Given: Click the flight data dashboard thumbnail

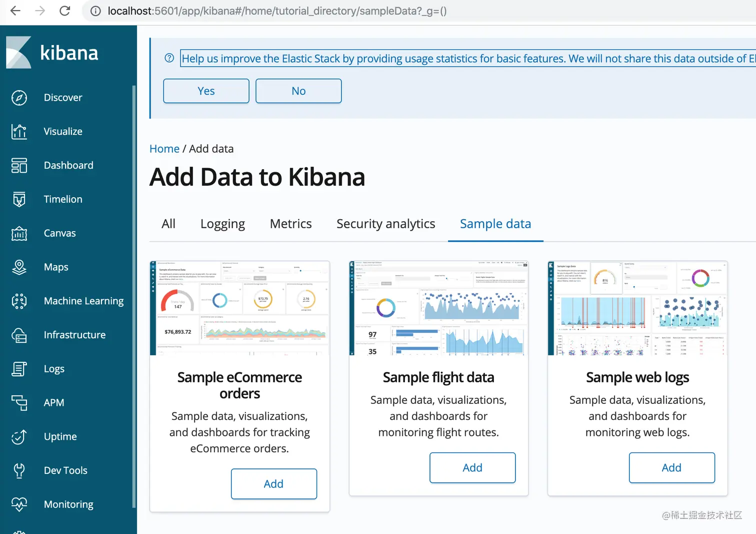Looking at the screenshot, I should point(438,308).
